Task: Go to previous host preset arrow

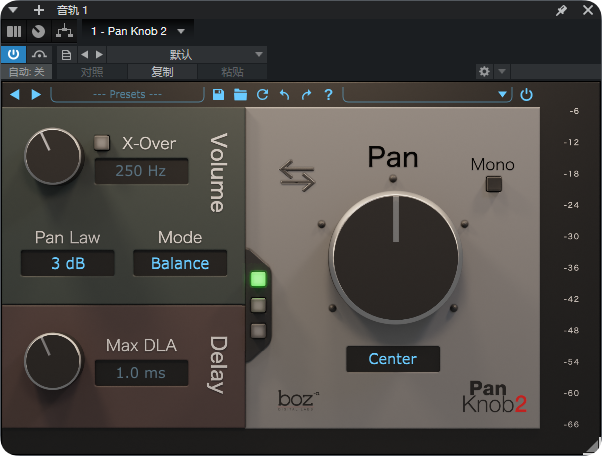Action: click(x=84, y=55)
